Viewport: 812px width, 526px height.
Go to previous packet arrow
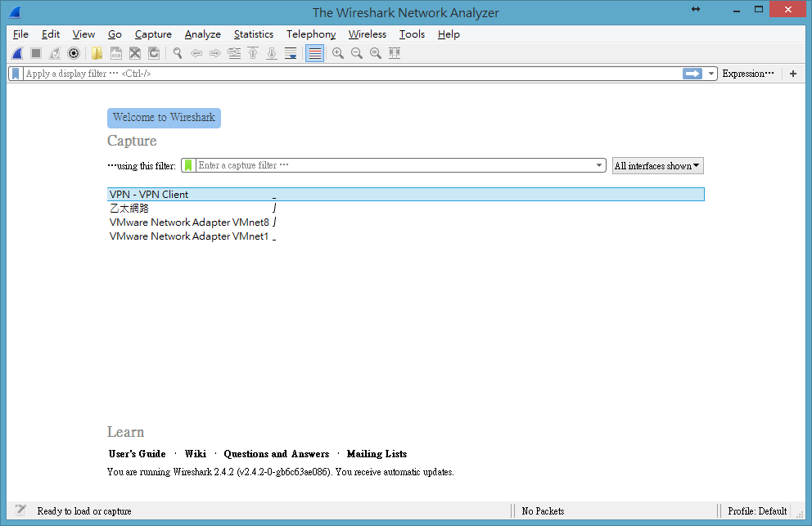click(196, 53)
